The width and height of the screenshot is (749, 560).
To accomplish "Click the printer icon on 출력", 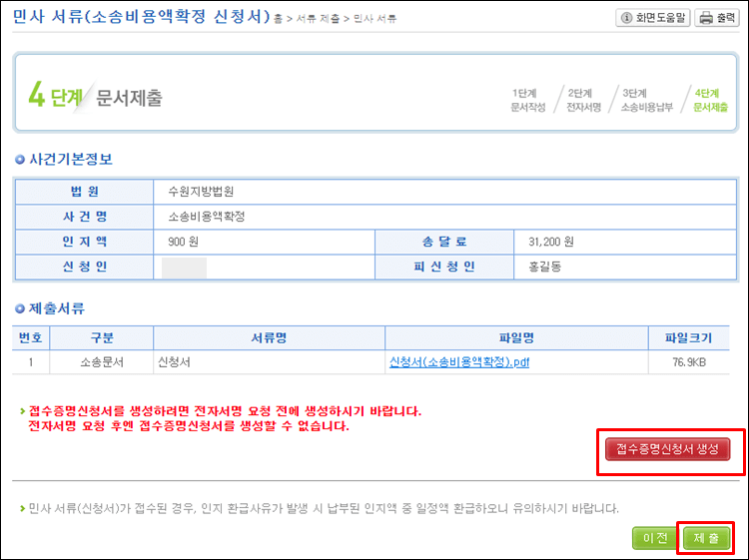I will tap(706, 18).
